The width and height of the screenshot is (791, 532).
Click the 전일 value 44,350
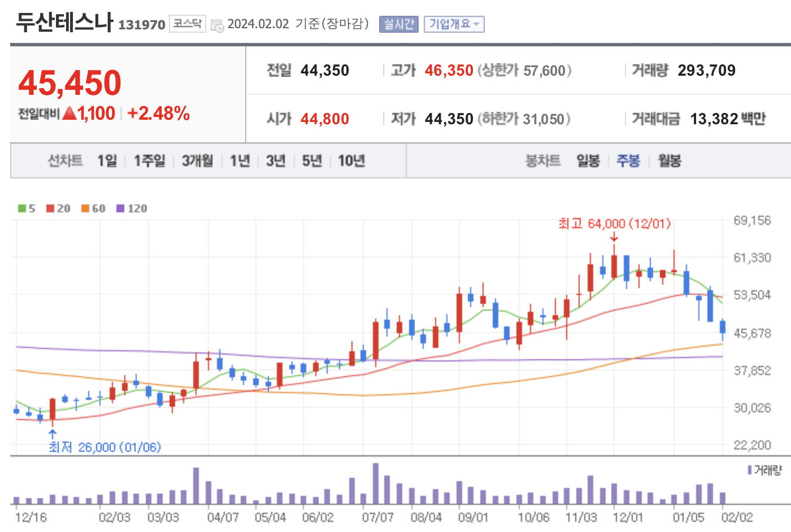point(325,71)
